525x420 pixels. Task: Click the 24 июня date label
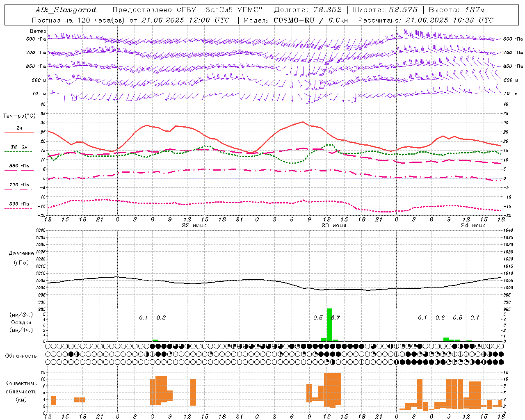pos(473,226)
